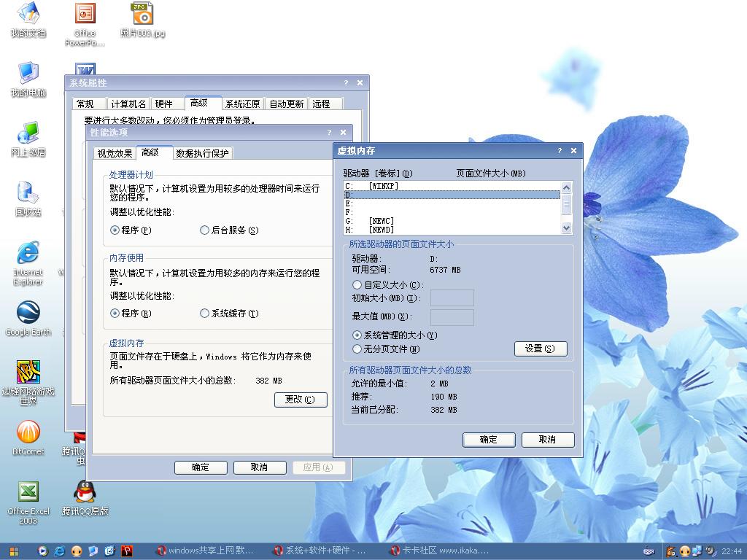
Task: Select drive G: [NEWC] in the list
Action: (452, 221)
